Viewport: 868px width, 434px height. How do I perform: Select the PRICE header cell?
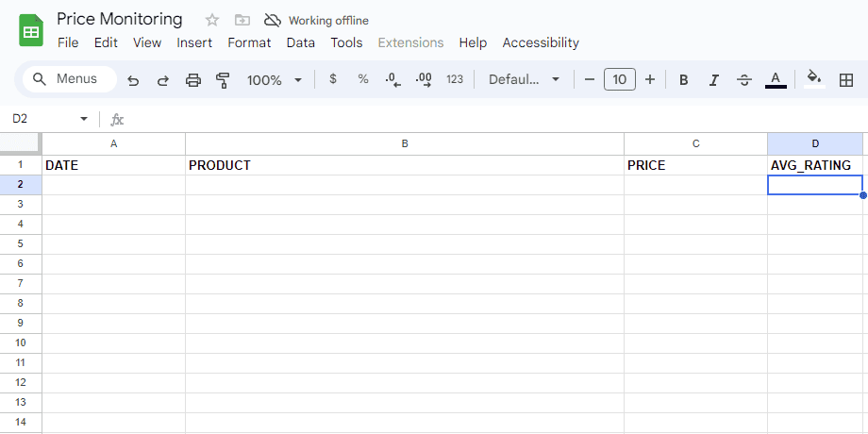point(696,165)
